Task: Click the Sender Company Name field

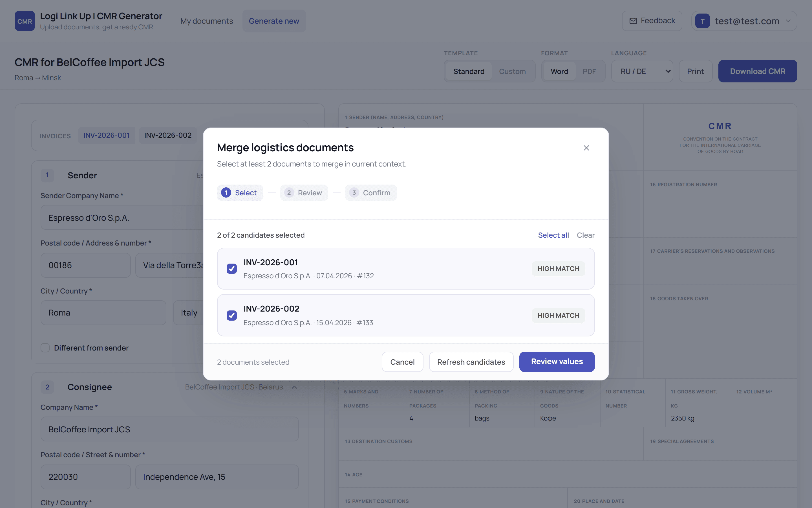Action: (x=122, y=218)
